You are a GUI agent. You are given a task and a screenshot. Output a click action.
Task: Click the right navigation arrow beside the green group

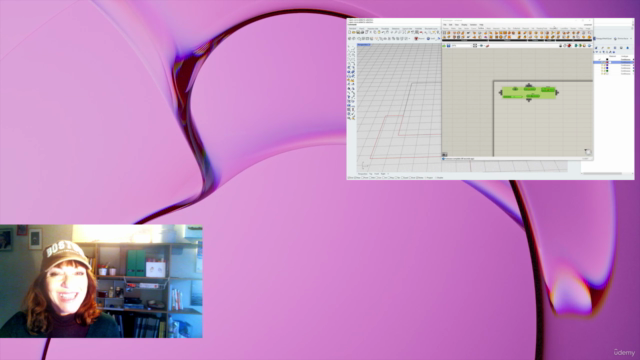[x=557, y=93]
